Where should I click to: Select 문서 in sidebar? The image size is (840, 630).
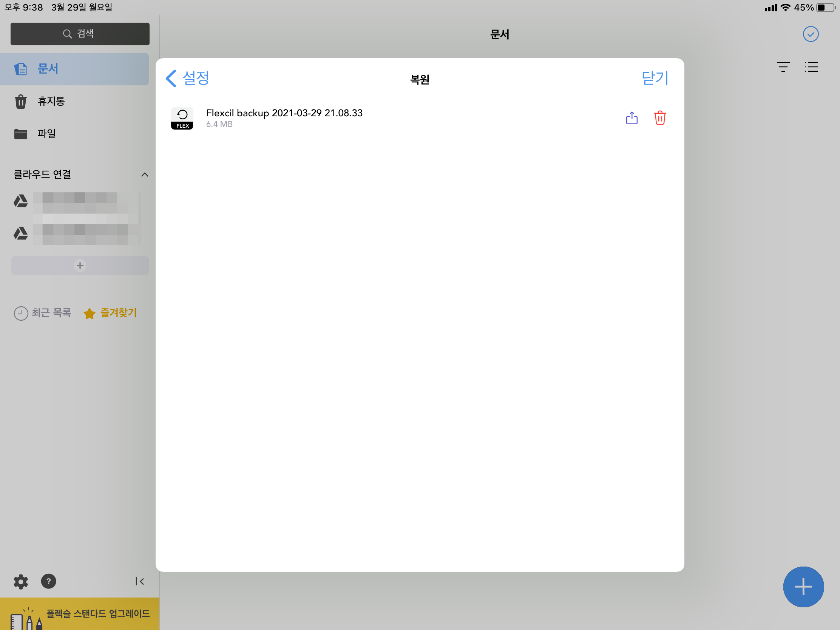[48, 69]
